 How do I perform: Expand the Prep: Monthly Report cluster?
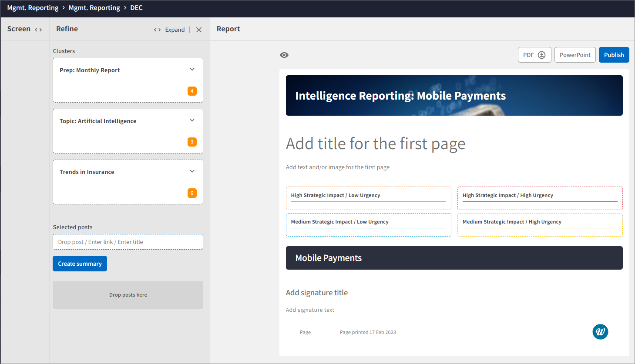click(x=192, y=69)
